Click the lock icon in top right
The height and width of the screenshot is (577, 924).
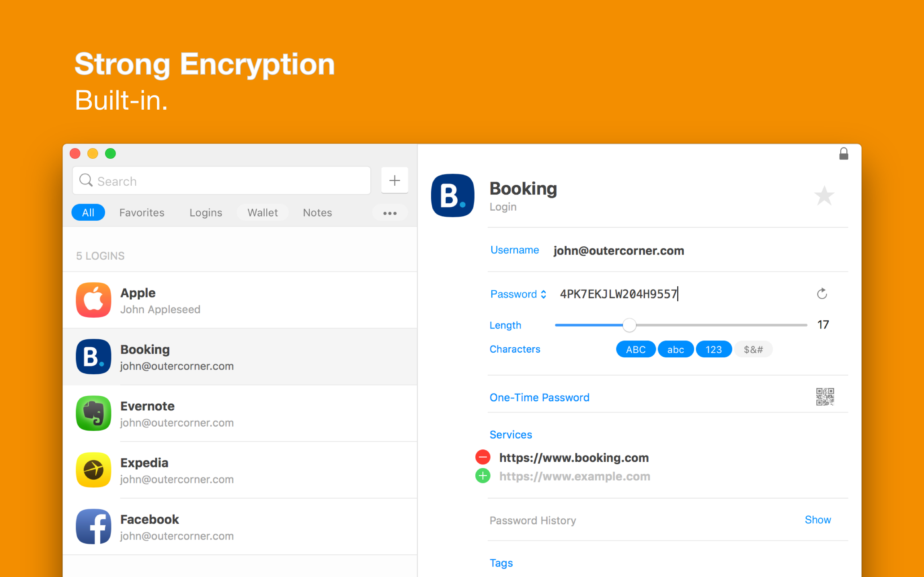click(x=844, y=154)
